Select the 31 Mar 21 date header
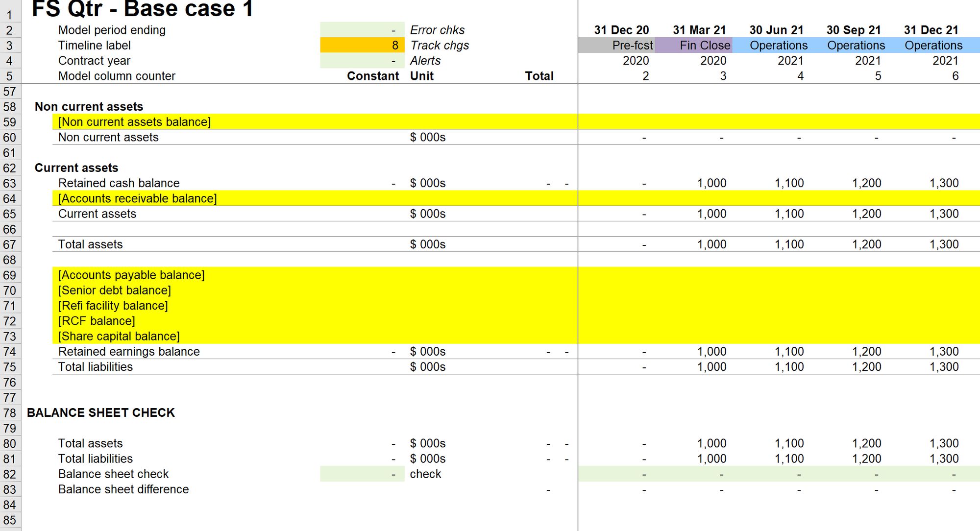 coord(699,30)
